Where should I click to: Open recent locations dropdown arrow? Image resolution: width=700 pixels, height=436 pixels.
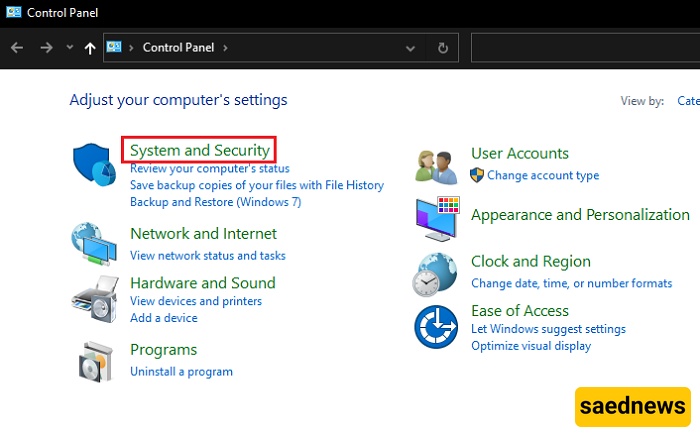[70, 46]
